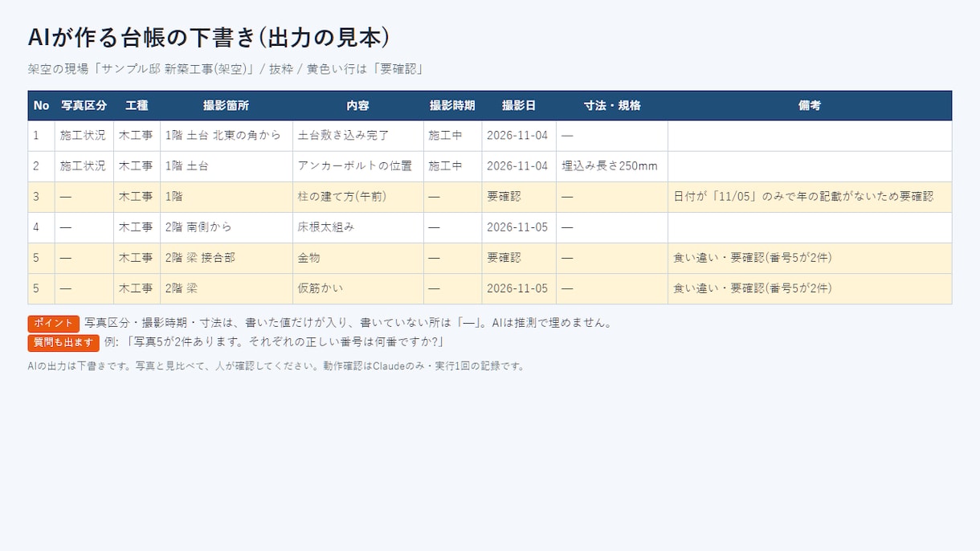The height and width of the screenshot is (551, 980).
Task: Click the 備考 column header
Action: point(810,105)
